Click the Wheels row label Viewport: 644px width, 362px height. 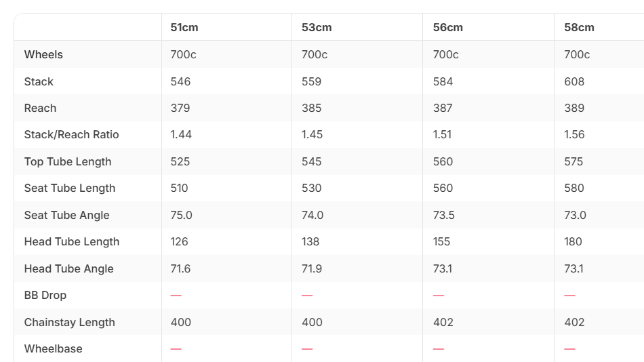[x=43, y=55]
